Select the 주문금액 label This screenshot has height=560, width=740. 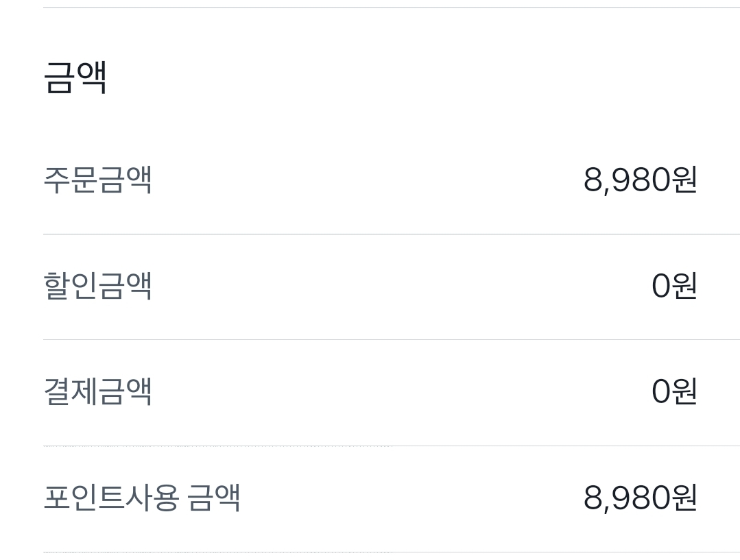[x=97, y=180]
